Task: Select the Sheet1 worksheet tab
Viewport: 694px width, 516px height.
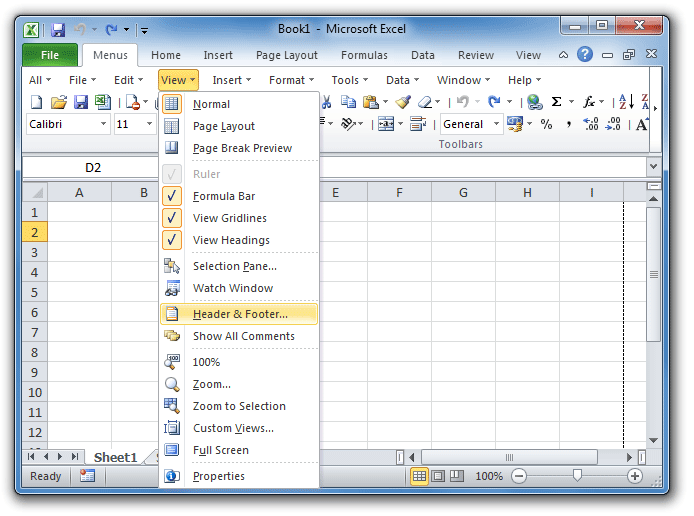Action: pyautogui.click(x=115, y=457)
